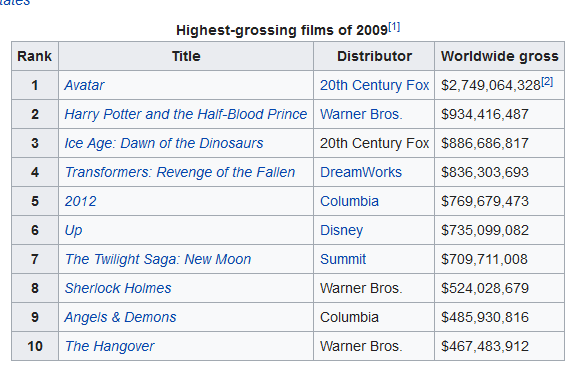Open Columbia link in the 2012 row
The width and height of the screenshot is (588, 383).
tap(349, 201)
